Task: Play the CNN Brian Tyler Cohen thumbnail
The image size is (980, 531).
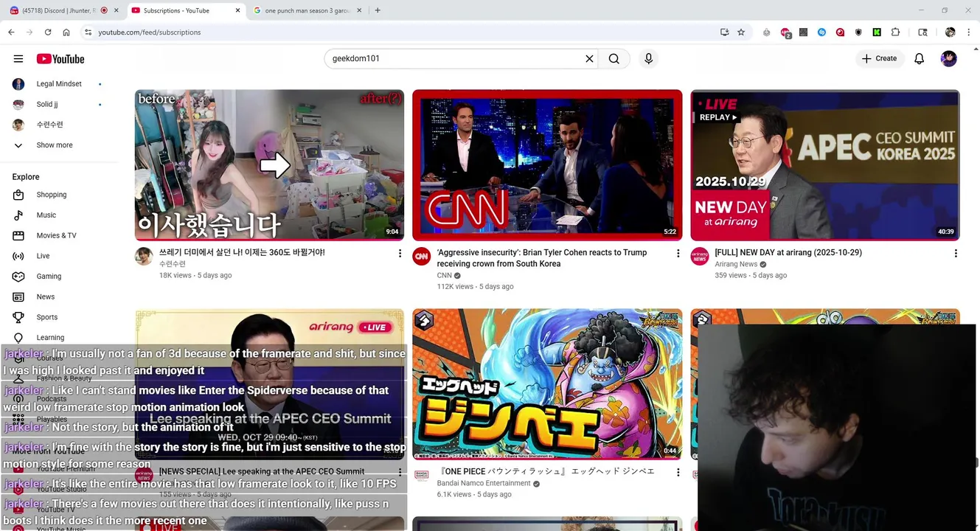Action: (x=547, y=165)
